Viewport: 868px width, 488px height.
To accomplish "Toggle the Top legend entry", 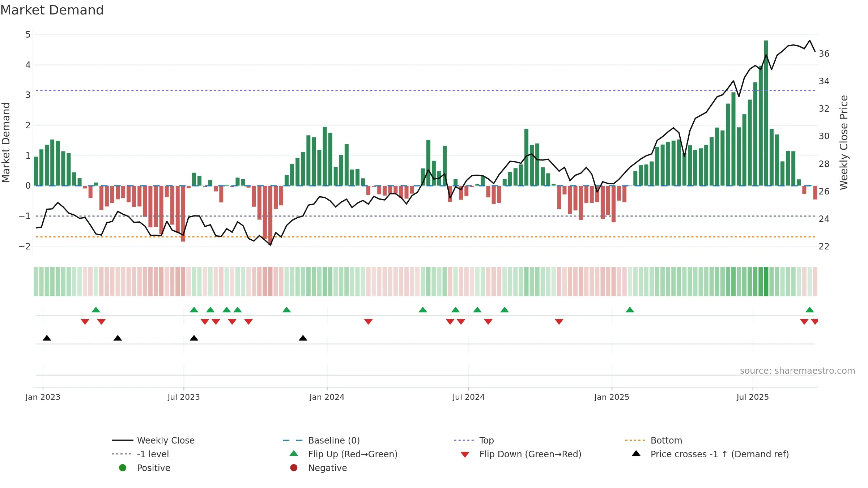I will (x=474, y=440).
